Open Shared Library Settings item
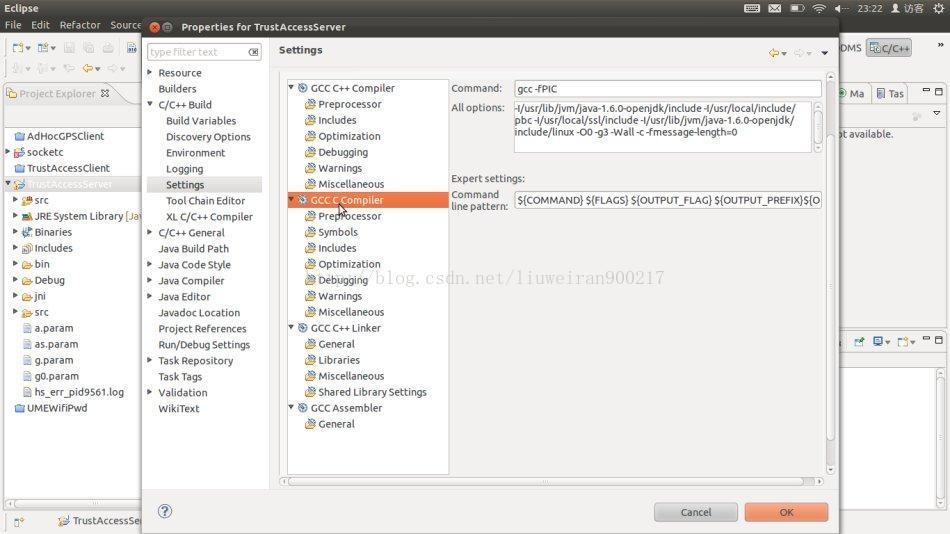This screenshot has width=950, height=534. (372, 392)
